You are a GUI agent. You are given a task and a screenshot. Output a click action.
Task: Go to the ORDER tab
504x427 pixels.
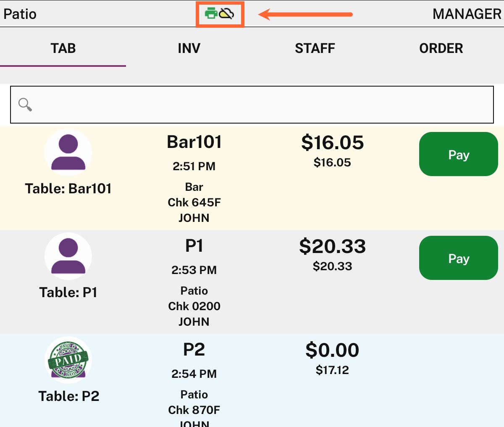point(441,48)
